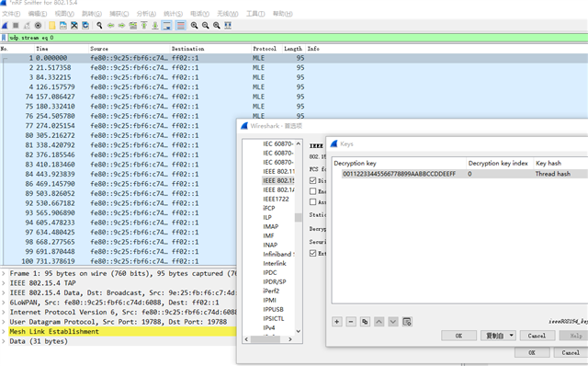Screen dimensions: 588x366
Task: Remove the selected key with minus button
Action: [351, 322]
